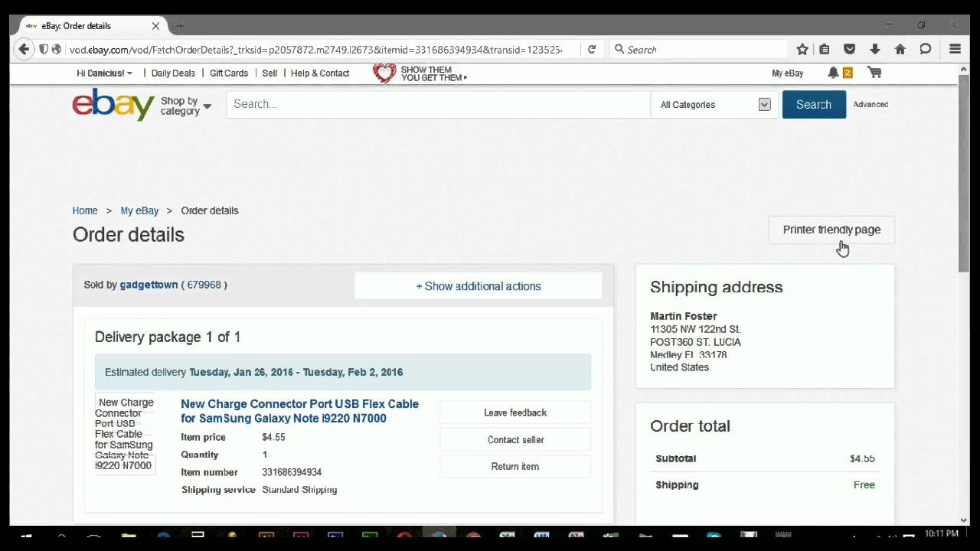Image resolution: width=980 pixels, height=551 pixels.
Task: Click the estimated delivery date range
Action: [x=296, y=372]
